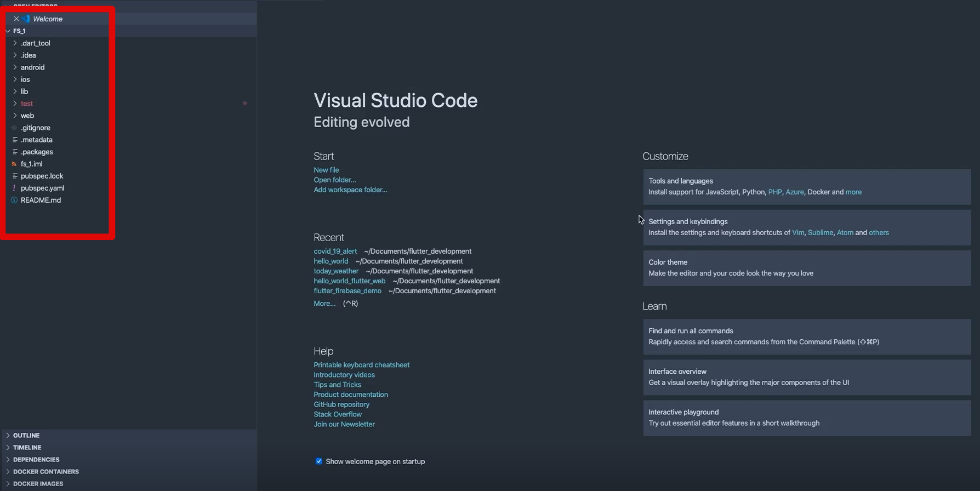Click the New file link
This screenshot has width=980, height=491.
(326, 170)
